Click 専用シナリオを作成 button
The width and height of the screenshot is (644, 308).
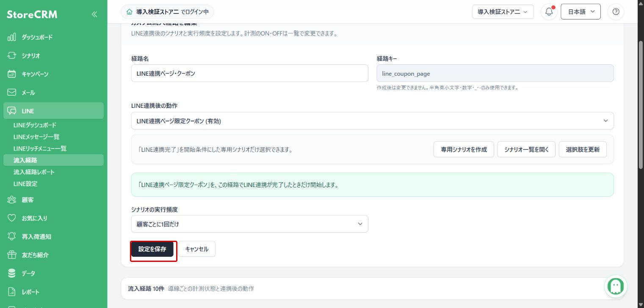click(x=464, y=149)
